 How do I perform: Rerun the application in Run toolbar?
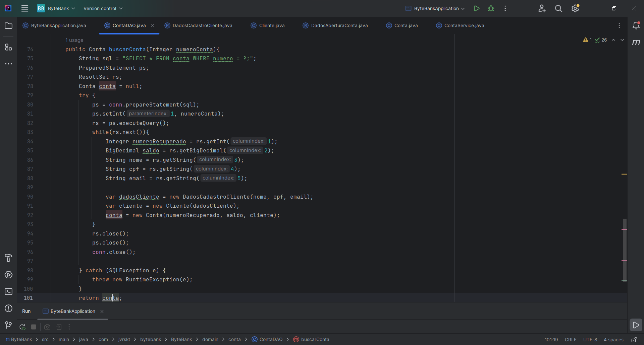coord(22,327)
